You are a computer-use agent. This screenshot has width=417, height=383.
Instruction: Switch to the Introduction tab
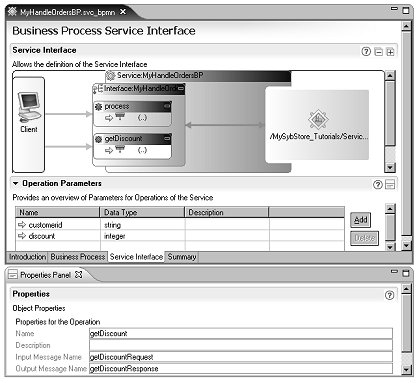click(27, 257)
